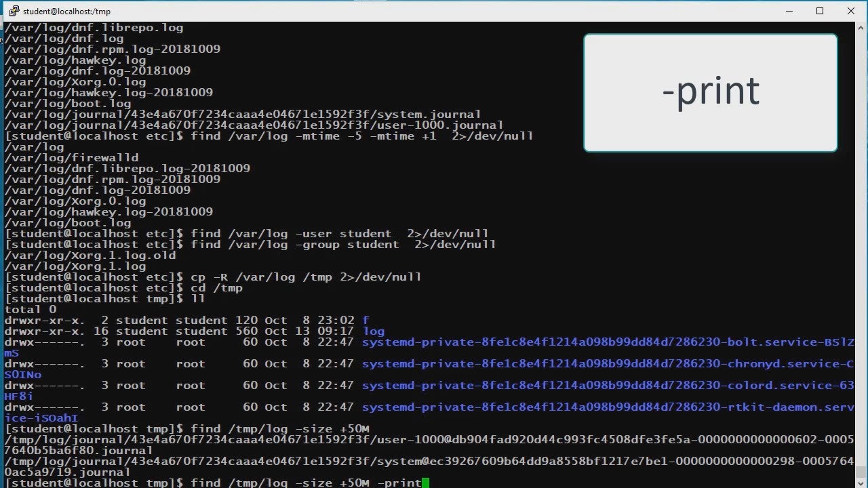Click the blue directory name 'f'
This screenshot has width=868, height=488.
pyautogui.click(x=366, y=321)
